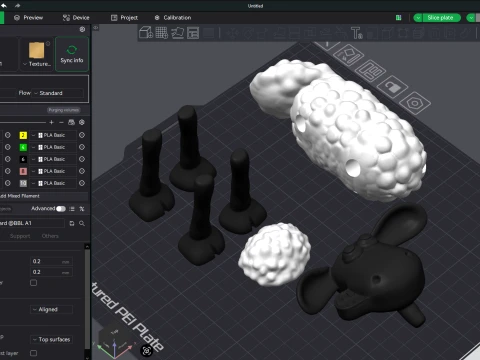Toggle sidebar visibility with the eye icon

click(96, 28)
